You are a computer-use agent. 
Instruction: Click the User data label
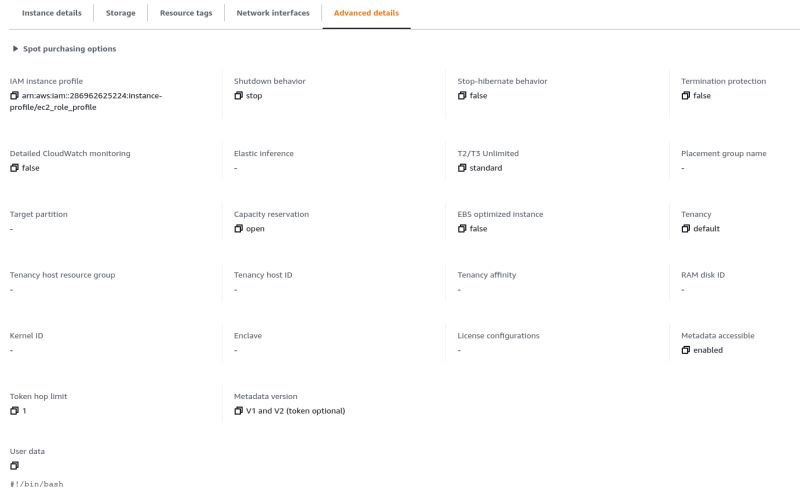click(x=27, y=451)
